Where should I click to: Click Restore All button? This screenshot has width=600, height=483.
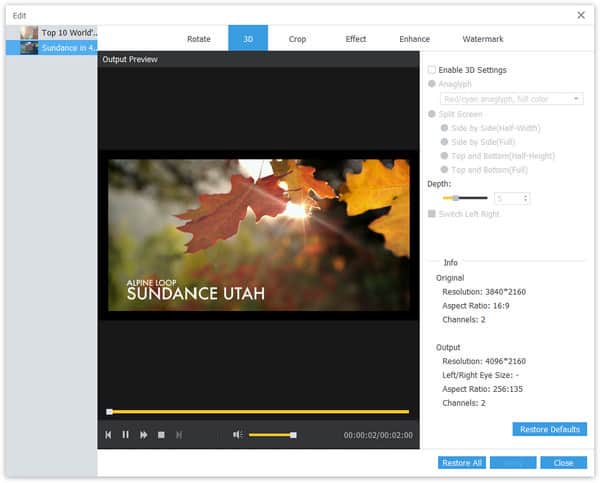pyautogui.click(x=462, y=462)
